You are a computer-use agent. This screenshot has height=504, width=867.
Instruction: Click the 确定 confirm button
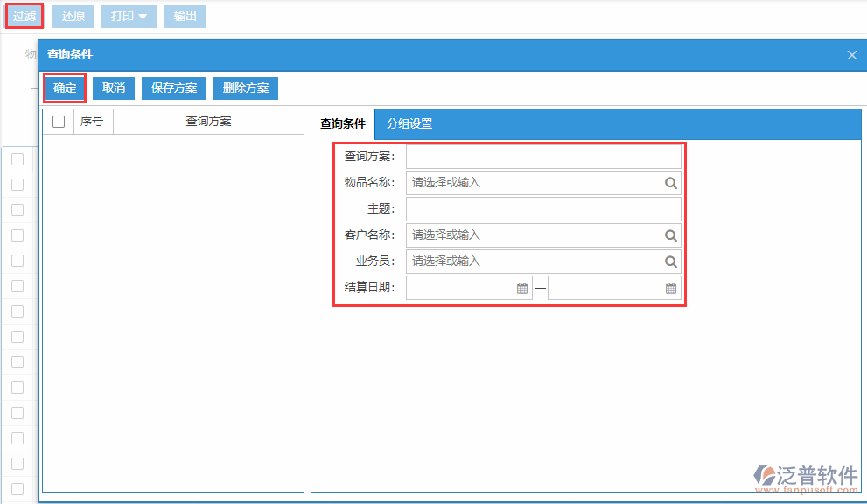click(x=64, y=87)
